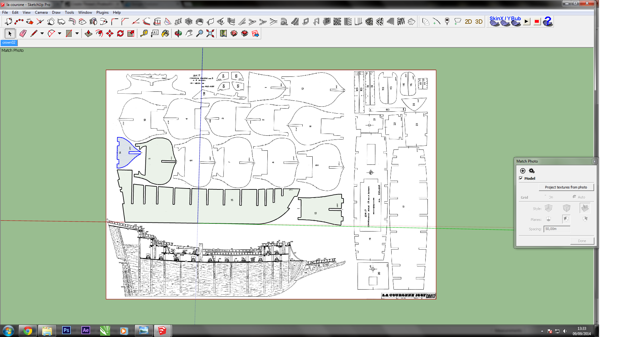This screenshot has width=644, height=337.
Task: Stop SkinX/YBub with red stop button
Action: [x=537, y=22]
